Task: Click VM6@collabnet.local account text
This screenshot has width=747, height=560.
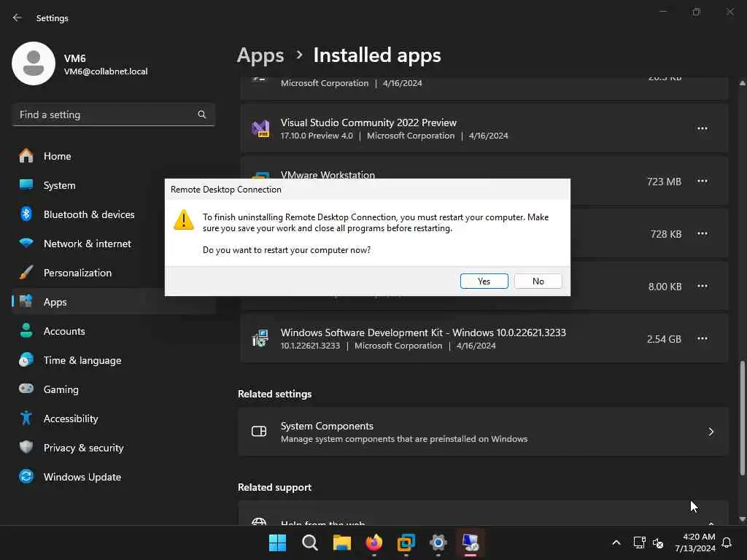Action: click(106, 71)
